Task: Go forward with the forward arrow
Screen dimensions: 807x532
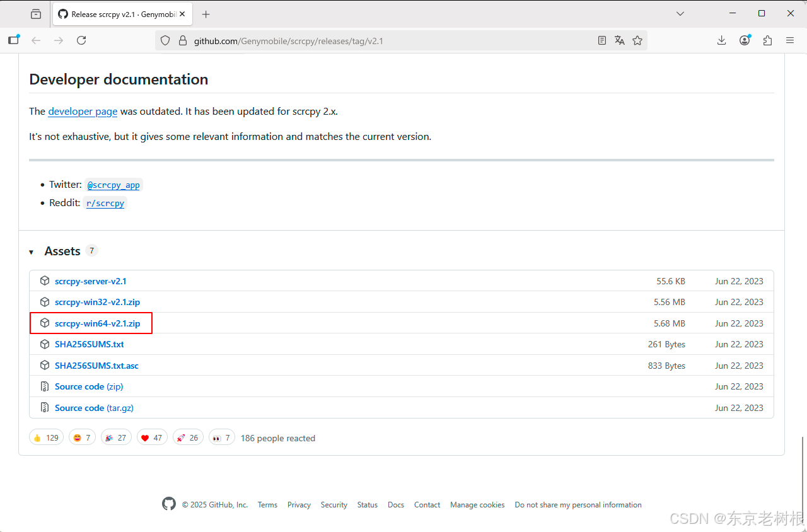Action: click(x=59, y=40)
